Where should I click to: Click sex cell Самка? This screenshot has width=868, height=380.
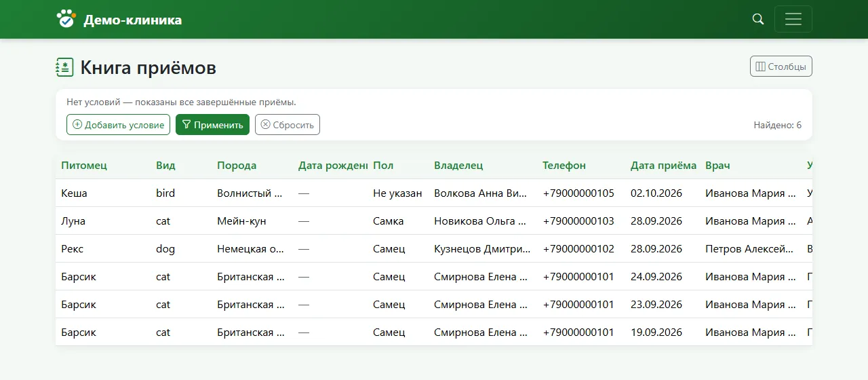(388, 221)
